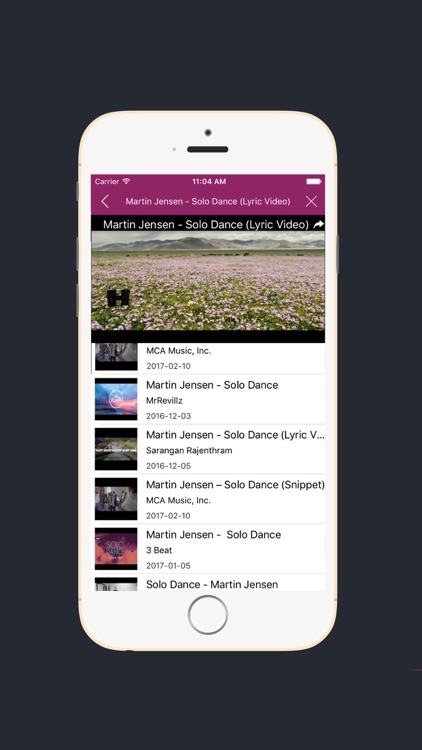Select the 2017-01-05 date entry
Screen dimensions: 422x750
coord(168,565)
